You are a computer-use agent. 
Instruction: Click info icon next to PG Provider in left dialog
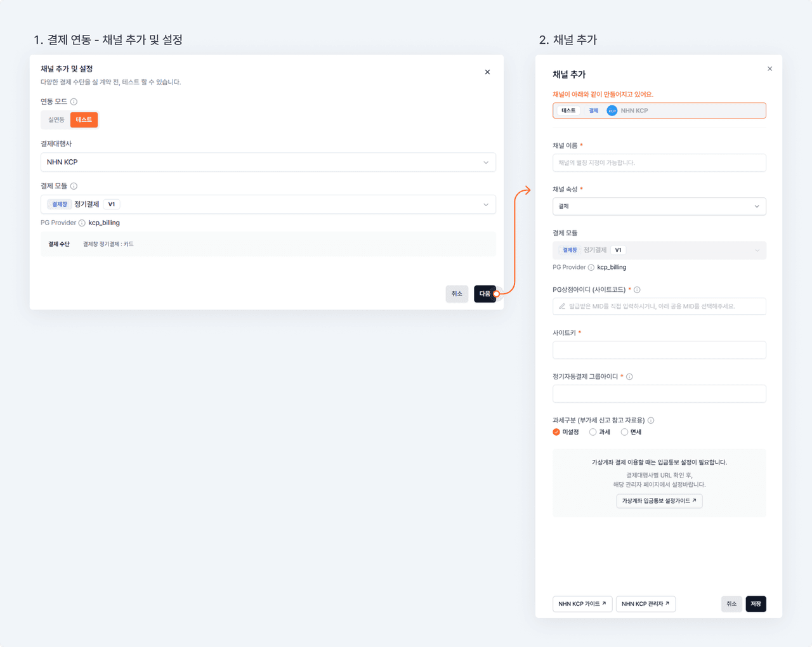click(x=82, y=223)
